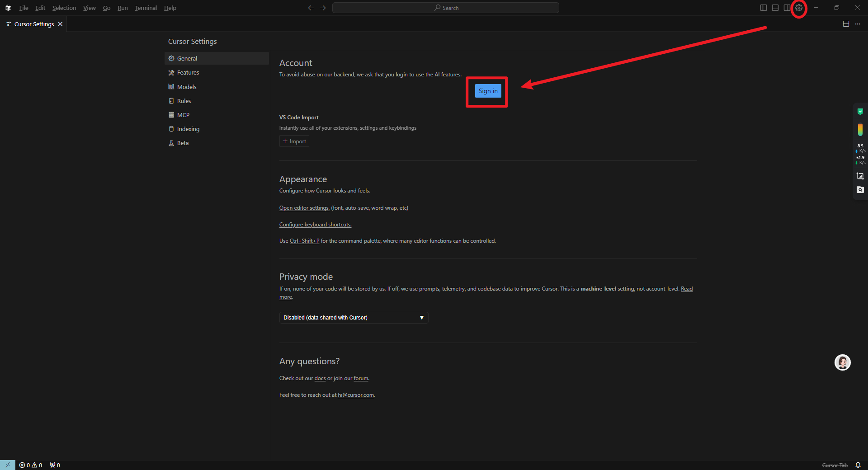
Task: Open the docs link
Action: click(x=320, y=378)
